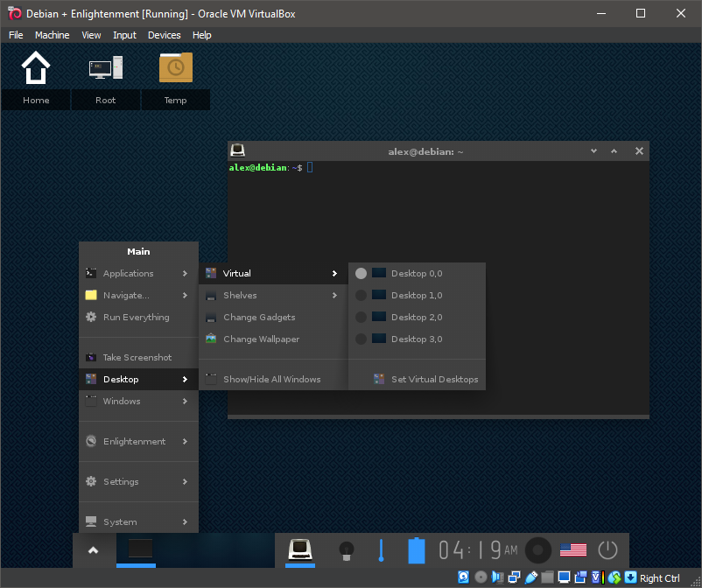Switch to Desktop 1,0
This screenshot has height=588, width=702.
point(416,296)
